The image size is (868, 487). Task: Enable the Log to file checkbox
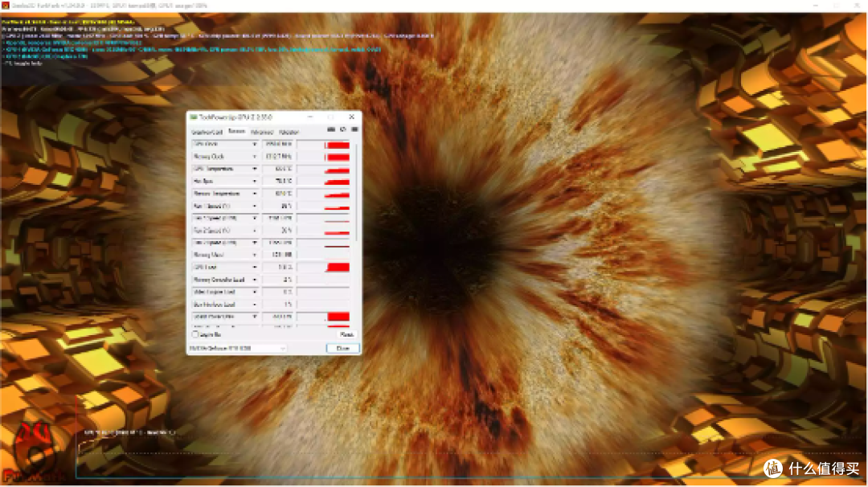194,335
